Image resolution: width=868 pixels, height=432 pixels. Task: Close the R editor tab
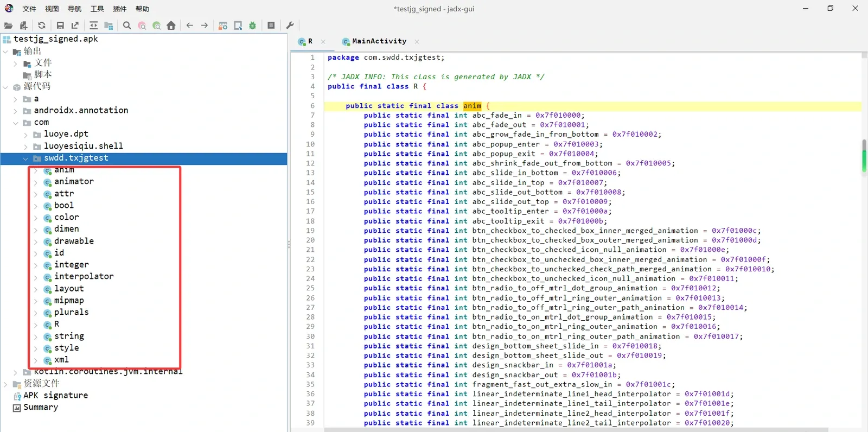[323, 41]
